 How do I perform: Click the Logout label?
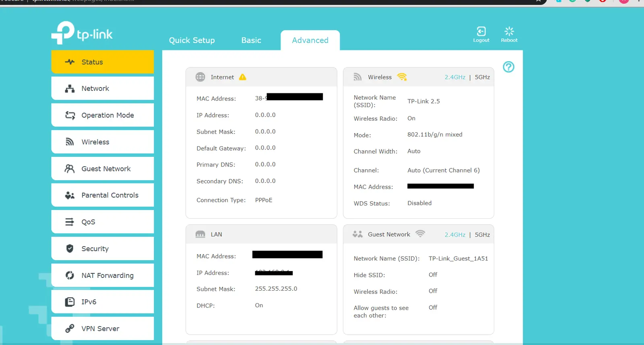click(x=481, y=40)
